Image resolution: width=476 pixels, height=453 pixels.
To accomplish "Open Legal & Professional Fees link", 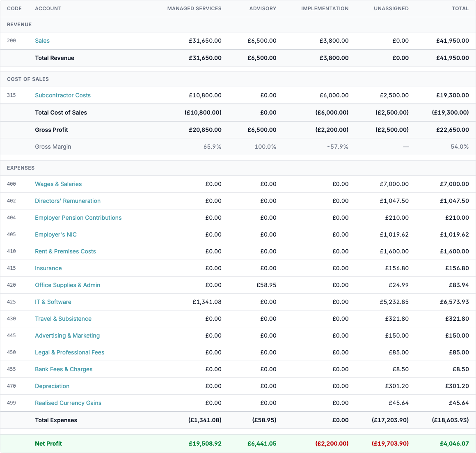I will (69, 352).
